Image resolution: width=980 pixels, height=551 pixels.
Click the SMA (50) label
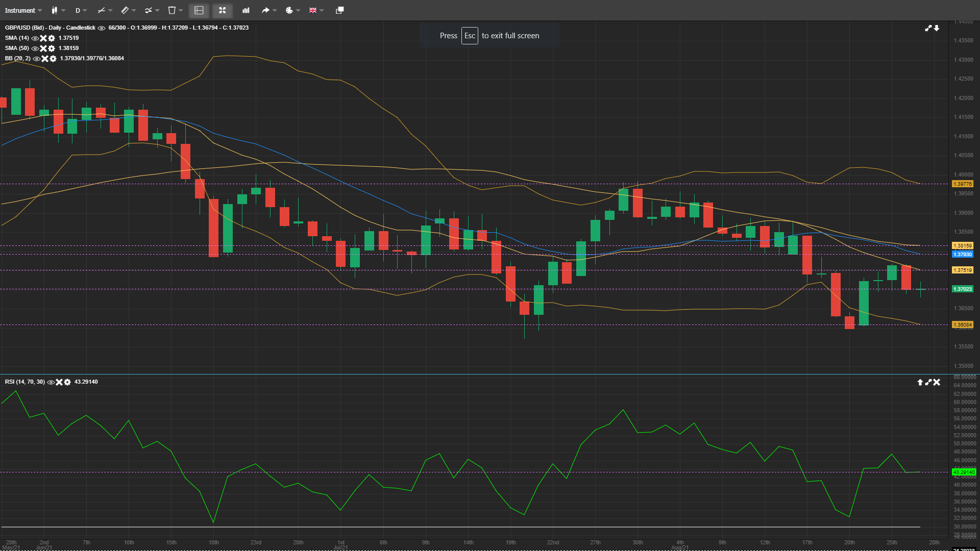click(17, 48)
